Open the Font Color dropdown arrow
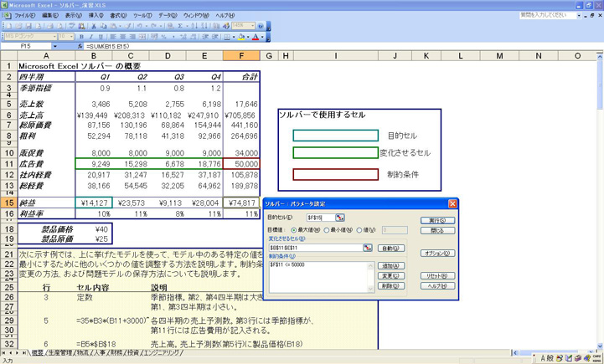604x364 pixels. 262,37
